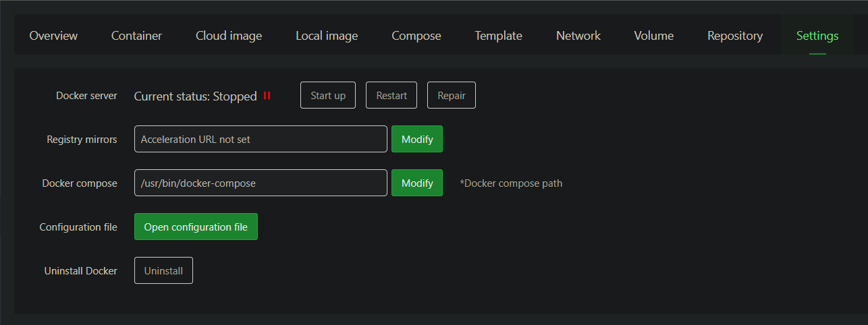This screenshot has height=325, width=868.
Task: Switch to the Template tab
Action: pyautogui.click(x=498, y=36)
